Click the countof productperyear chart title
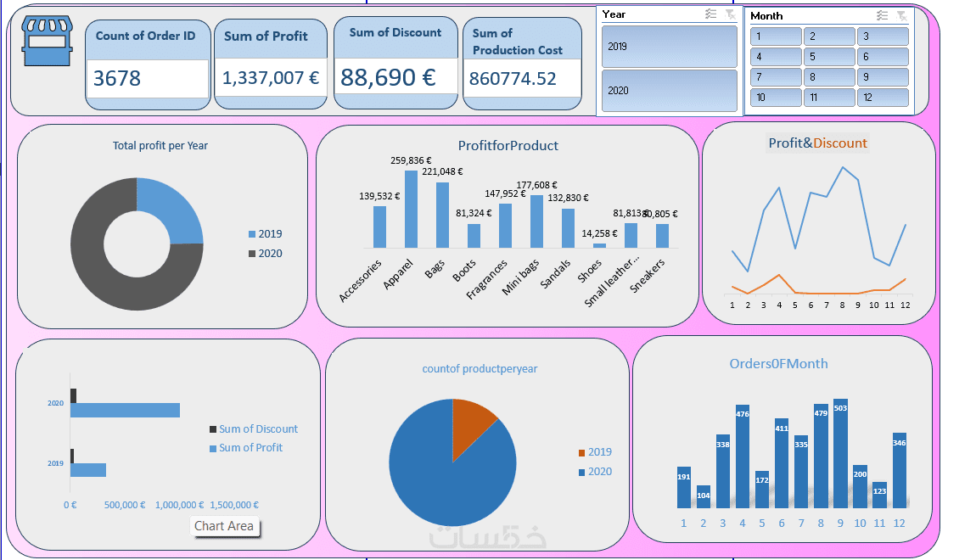Image resolution: width=976 pixels, height=560 pixels. (480, 368)
